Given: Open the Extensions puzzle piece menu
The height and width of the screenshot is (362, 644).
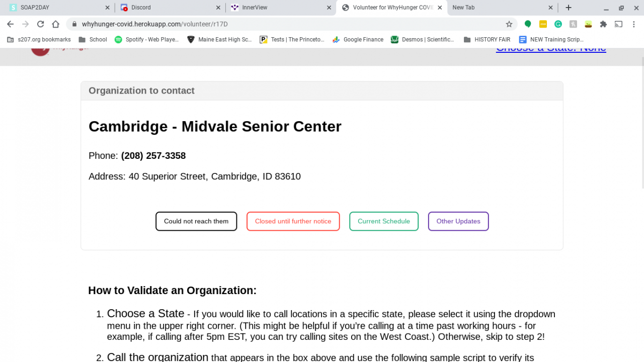Looking at the screenshot, I should click(x=603, y=24).
